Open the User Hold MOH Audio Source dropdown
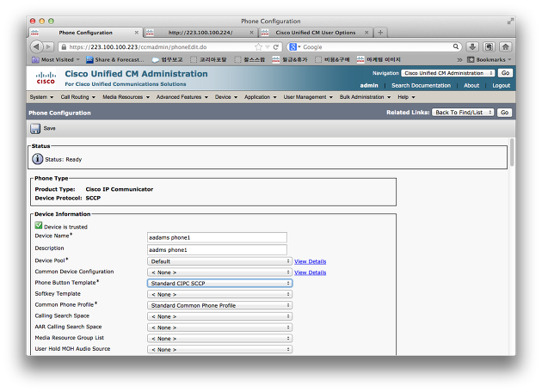This screenshot has width=542, height=392. pos(219,350)
